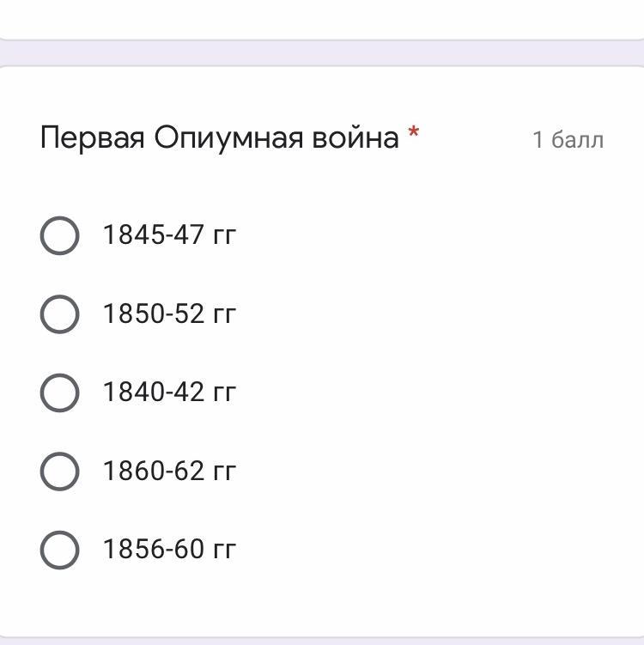Pick the 1860-62 гг radio circle
This screenshot has height=645, width=644.
coord(59,472)
